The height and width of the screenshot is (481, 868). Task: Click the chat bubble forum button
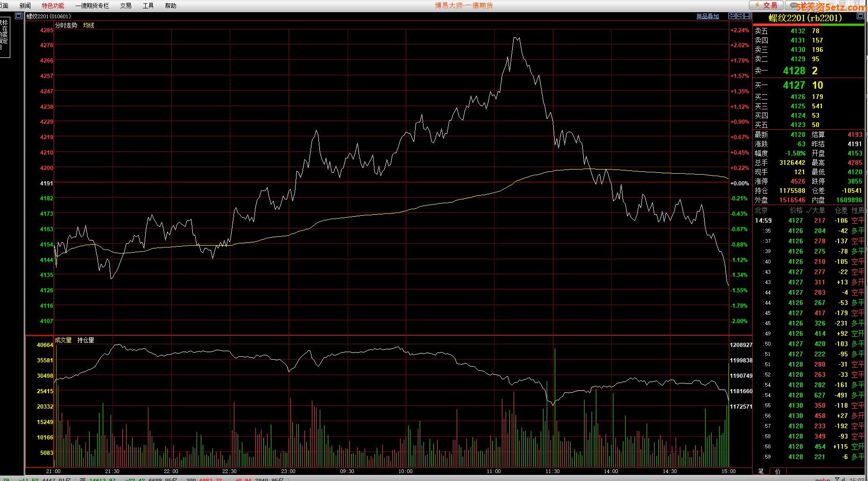click(803, 5)
